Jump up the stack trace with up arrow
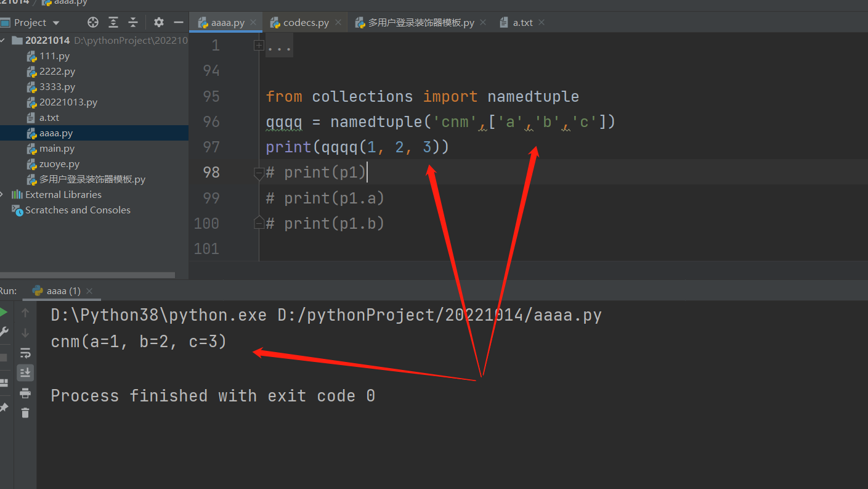The height and width of the screenshot is (489, 868). tap(25, 313)
